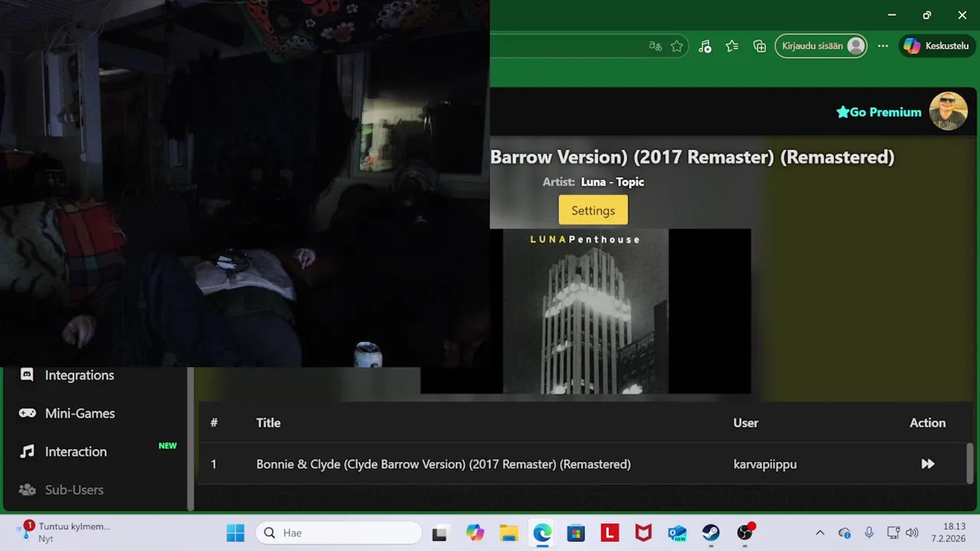
Task: Open the user profile avatar on the page
Action: click(949, 112)
